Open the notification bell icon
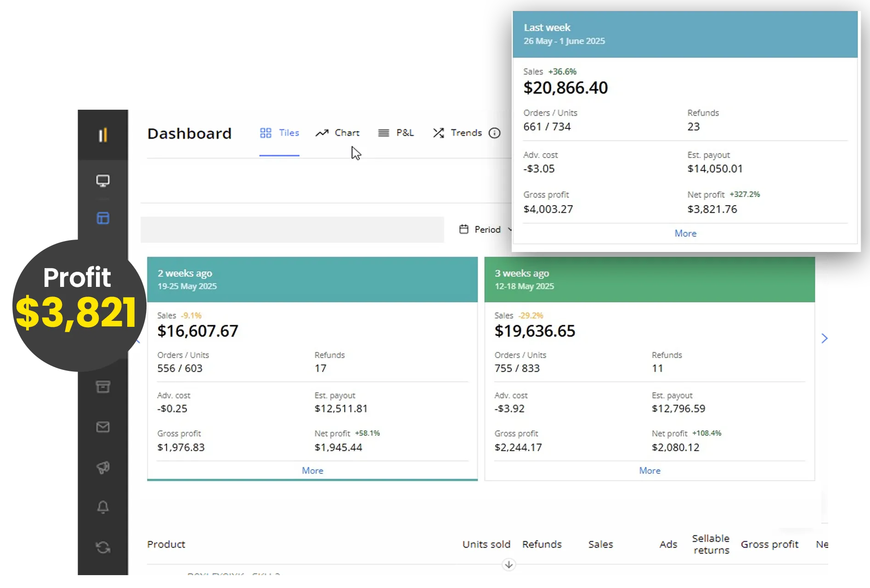The height and width of the screenshot is (588, 870). tap(103, 507)
